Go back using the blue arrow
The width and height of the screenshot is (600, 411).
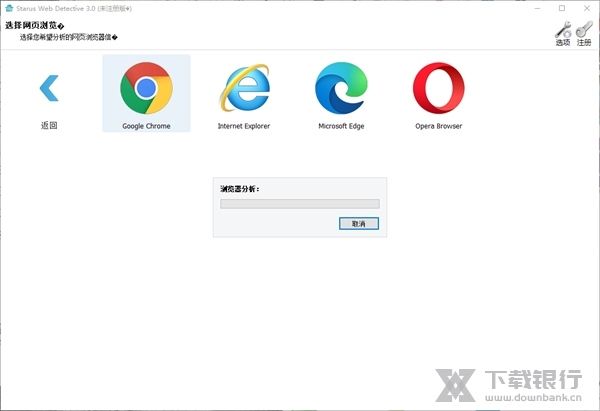(x=49, y=88)
